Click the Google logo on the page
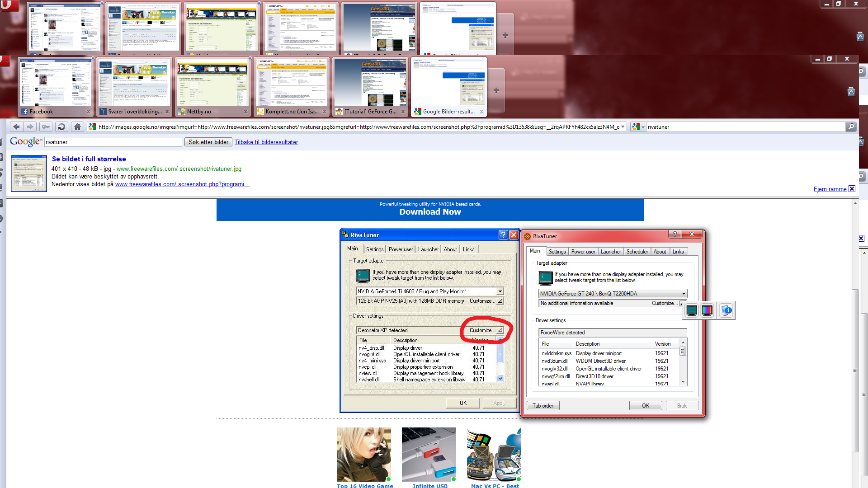This screenshot has height=488, width=868. pyautogui.click(x=26, y=141)
